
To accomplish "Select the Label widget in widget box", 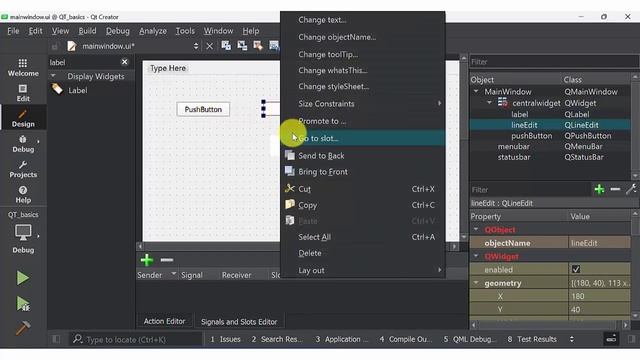I will 78,90.
